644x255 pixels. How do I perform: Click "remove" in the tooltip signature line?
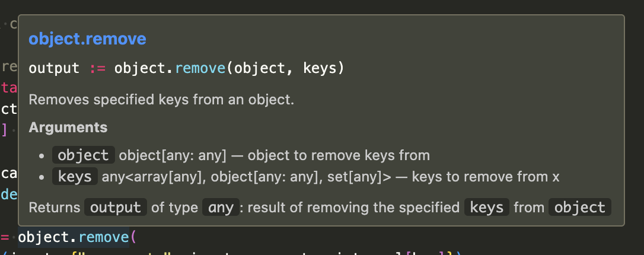200,68
